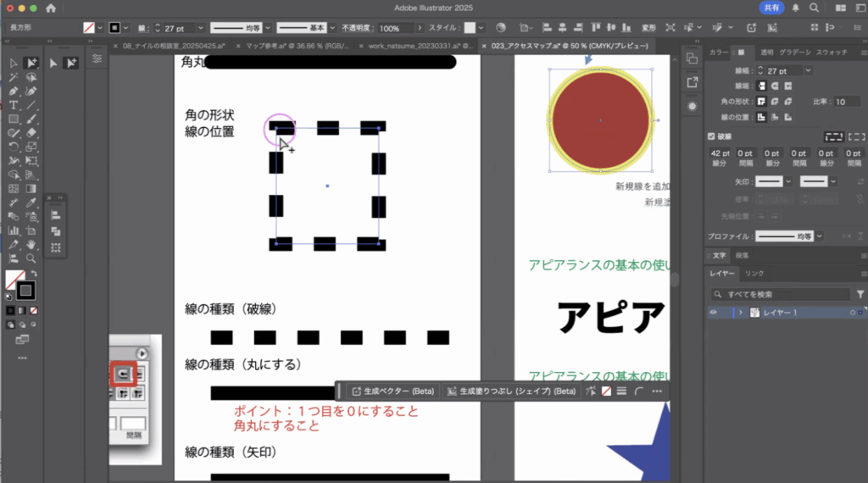Choose the round cap stroke icon
The height and width of the screenshot is (483, 868).
coord(776,86)
